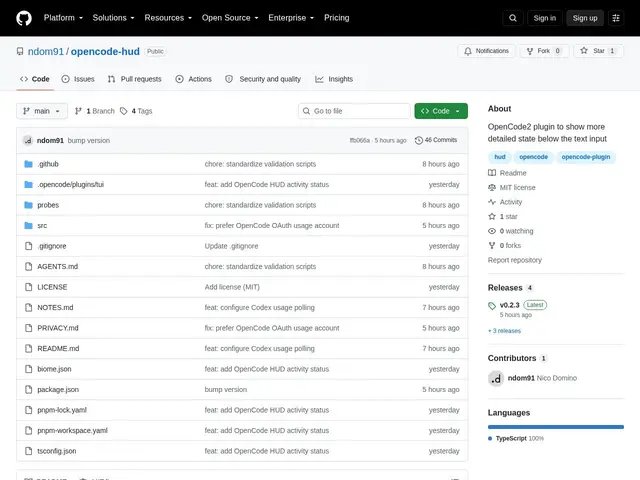Open the Insights tab
Image resolution: width=640 pixels, height=480 pixels.
[334, 79]
